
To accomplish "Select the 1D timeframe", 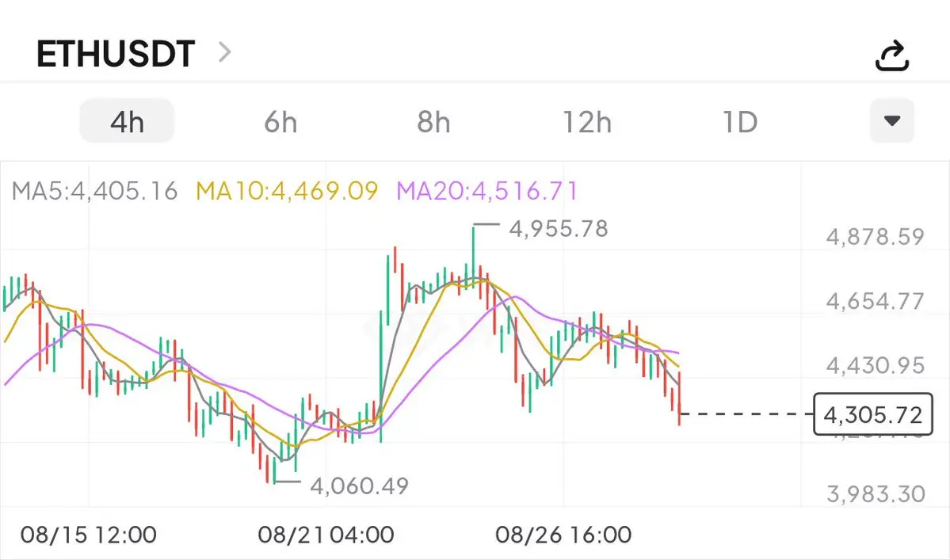I will pos(740,122).
